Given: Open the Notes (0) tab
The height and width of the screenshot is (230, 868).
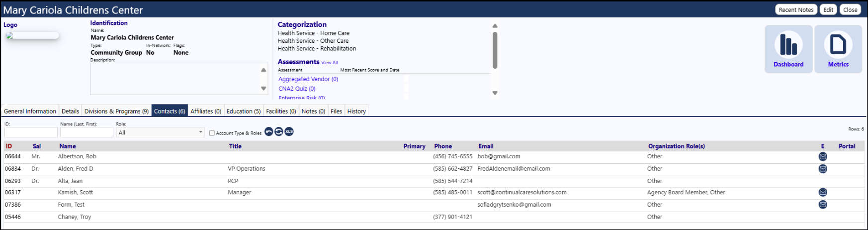Looking at the screenshot, I should click(x=313, y=111).
